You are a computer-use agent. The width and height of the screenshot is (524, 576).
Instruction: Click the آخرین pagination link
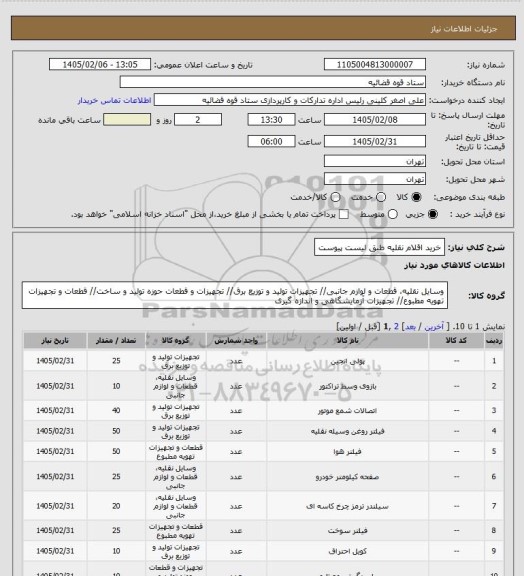tap(434, 327)
